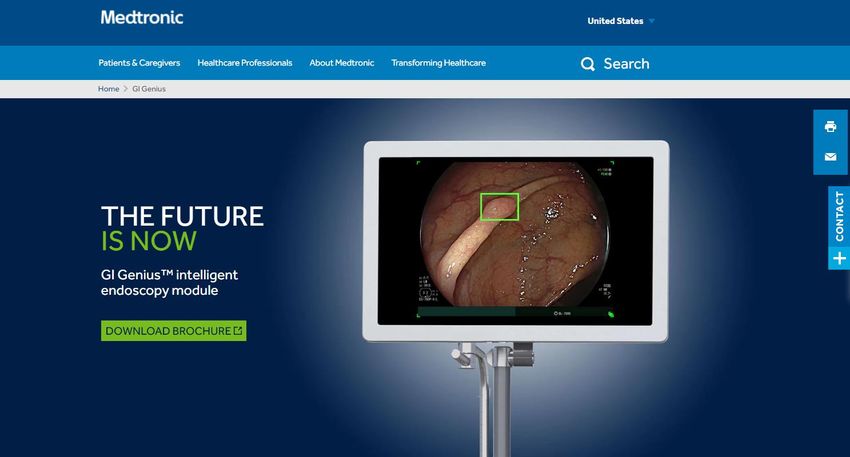Click the 'IS NOW' green text
This screenshot has height=457, width=850.
pyautogui.click(x=149, y=241)
